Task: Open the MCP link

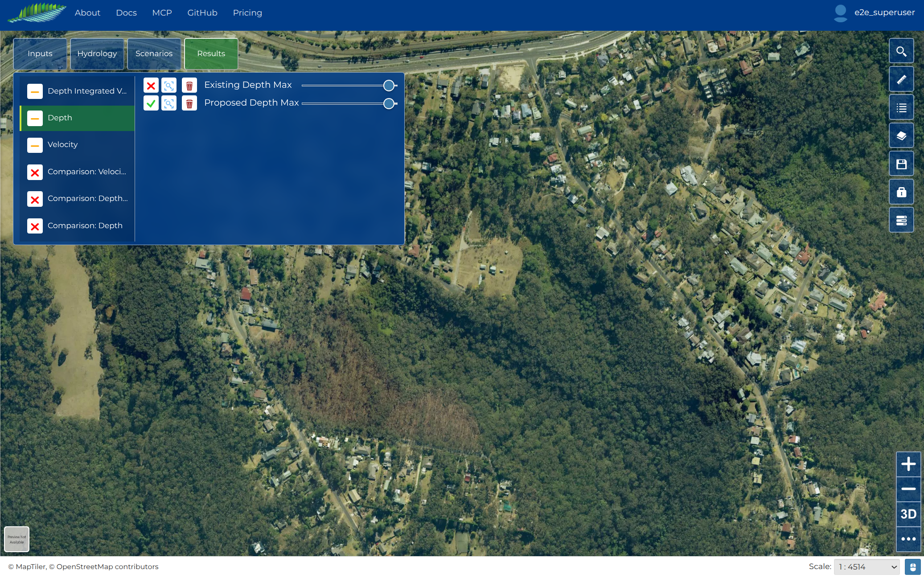Action: (x=162, y=13)
